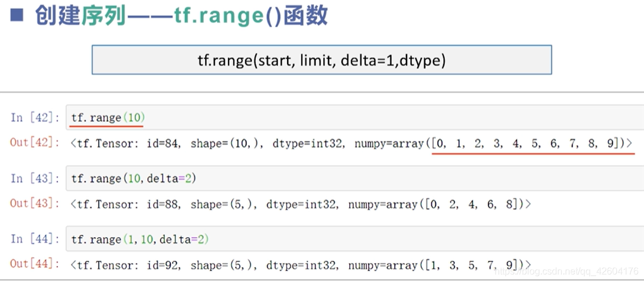Image resolution: width=644 pixels, height=282 pixels.
Task: Select the Out[43] prompt label
Action: point(35,204)
